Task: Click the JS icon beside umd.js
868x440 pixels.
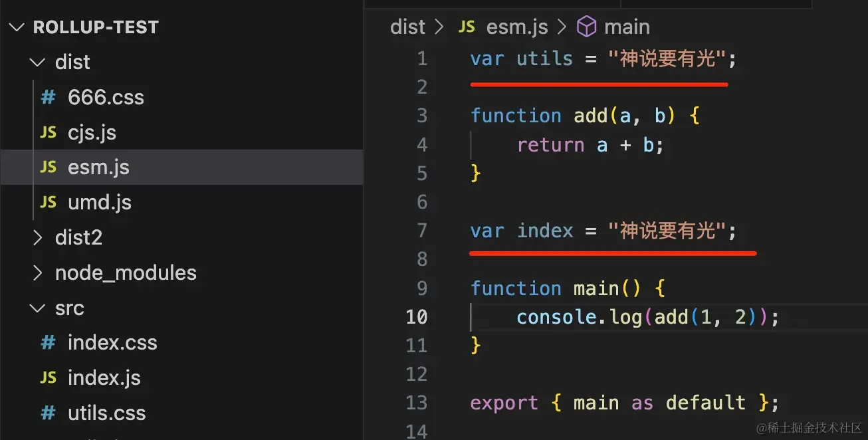Action: (x=48, y=202)
